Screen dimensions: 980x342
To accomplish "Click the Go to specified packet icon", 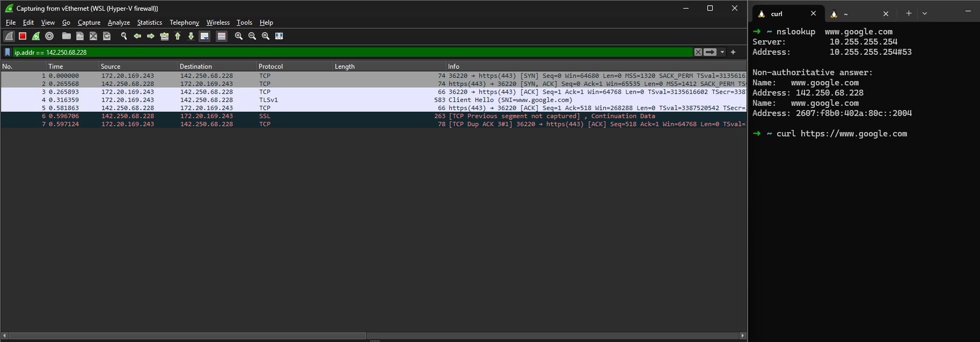I will [164, 36].
